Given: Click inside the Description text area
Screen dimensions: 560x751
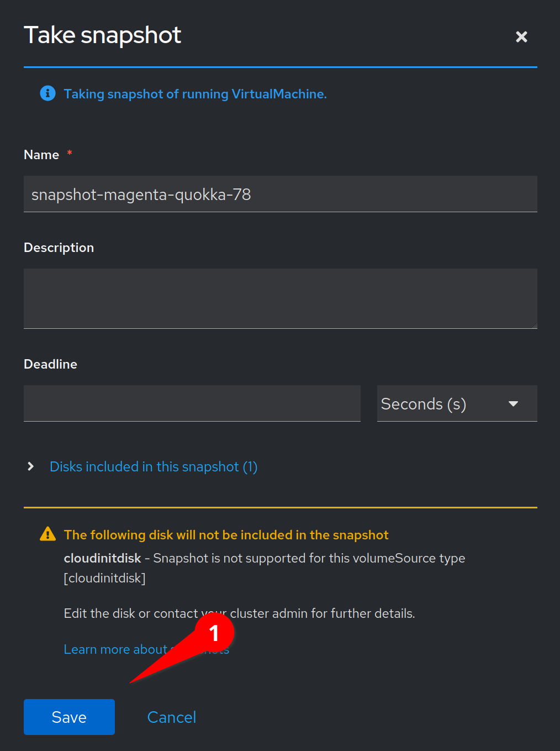Looking at the screenshot, I should 280,298.
